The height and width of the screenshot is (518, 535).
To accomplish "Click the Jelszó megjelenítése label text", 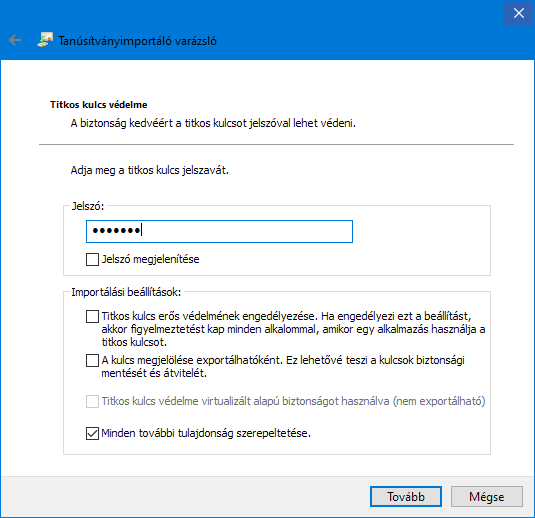I will tap(150, 259).
